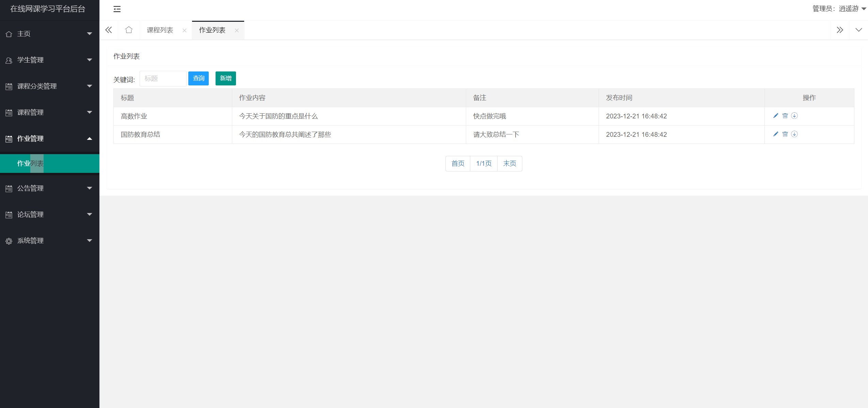The width and height of the screenshot is (868, 408).
Task: Toggle sidebar collapse hamburger icon
Action: [117, 9]
